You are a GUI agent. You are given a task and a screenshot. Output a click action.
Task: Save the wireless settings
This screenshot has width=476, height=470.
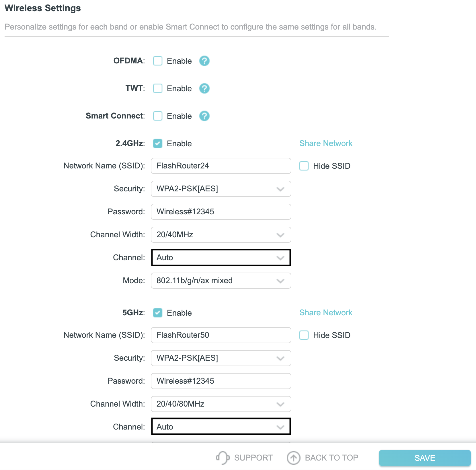(x=425, y=458)
